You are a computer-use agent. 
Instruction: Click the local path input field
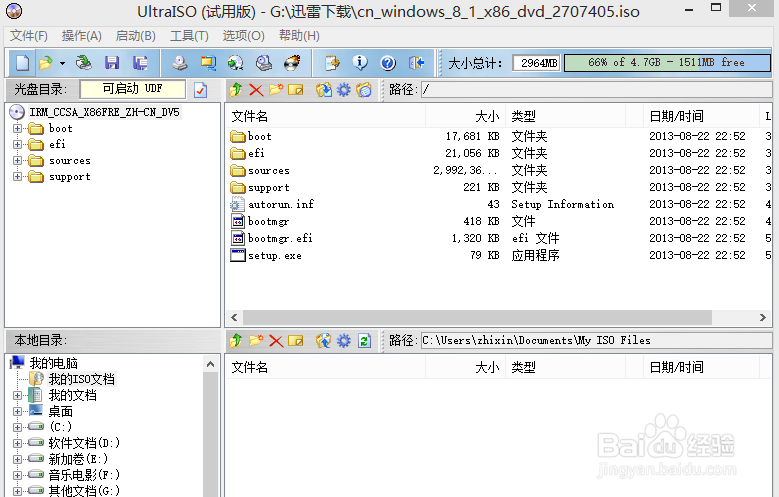(x=596, y=340)
